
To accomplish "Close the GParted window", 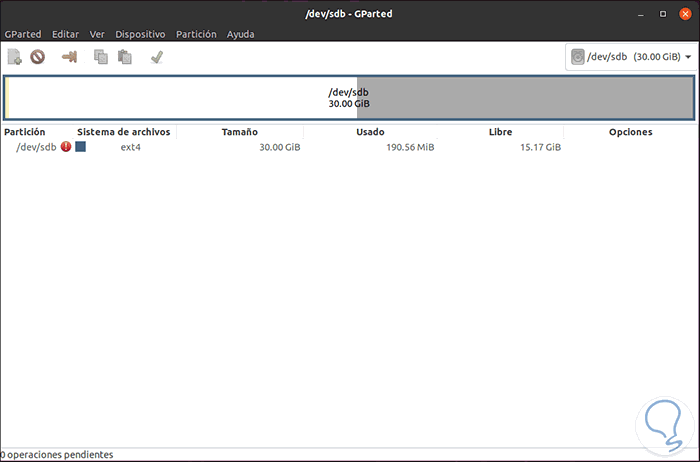I will [x=685, y=14].
